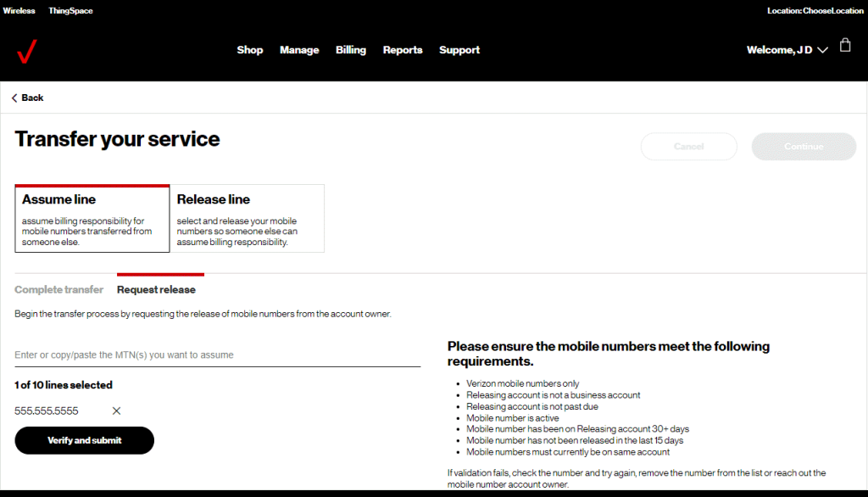
Task: Open the Manage menu
Action: [x=299, y=50]
